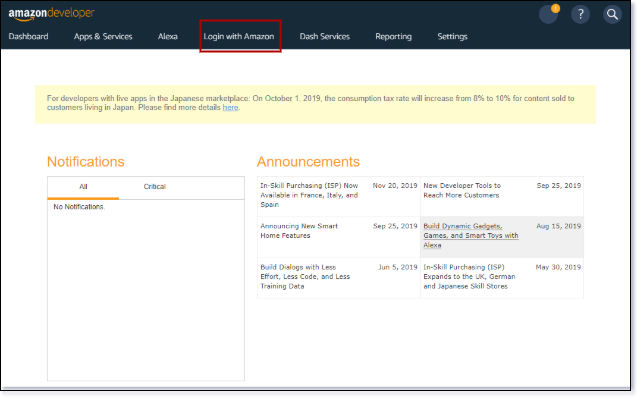Image resolution: width=643 pixels, height=402 pixels.
Task: Click the May 30, 2019 date
Action: tap(558, 267)
